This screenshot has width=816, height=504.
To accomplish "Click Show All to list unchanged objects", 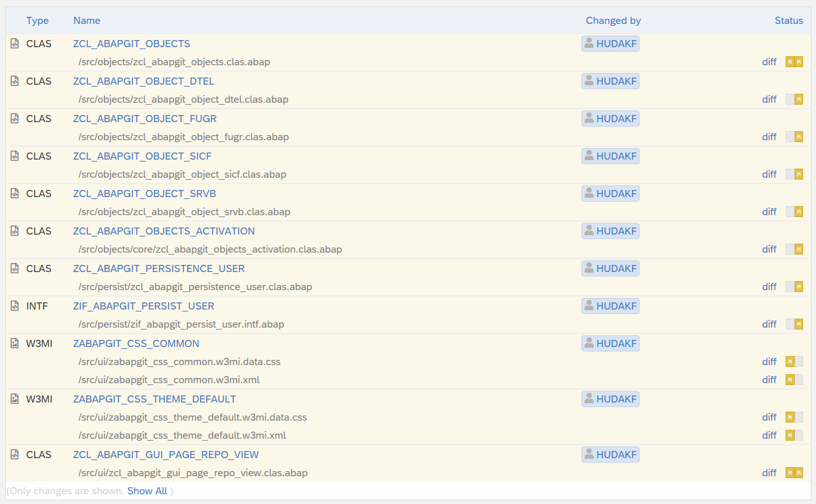I will click(x=147, y=491).
